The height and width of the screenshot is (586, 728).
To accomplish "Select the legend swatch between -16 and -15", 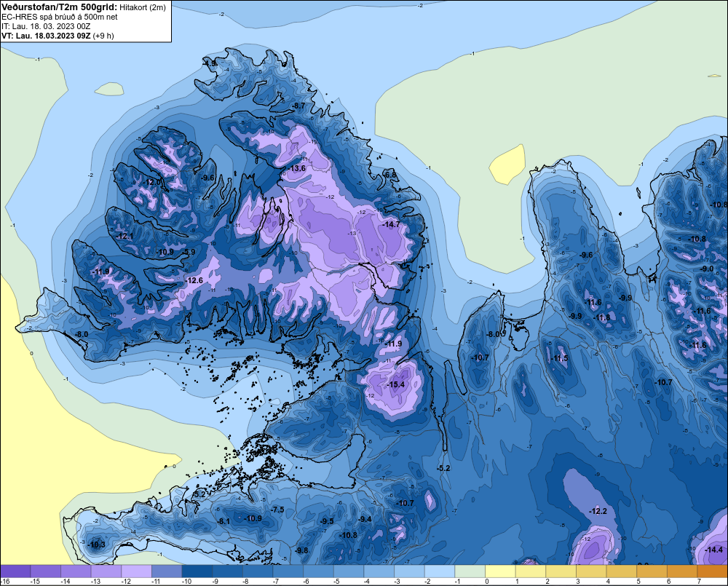I will pyautogui.click(x=15, y=571).
